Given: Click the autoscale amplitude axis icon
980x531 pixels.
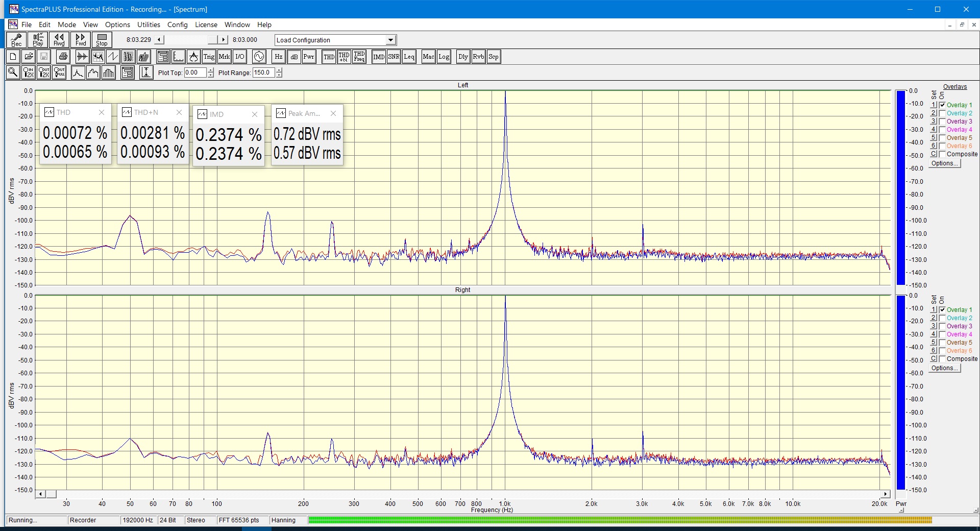Looking at the screenshot, I should (x=146, y=73).
